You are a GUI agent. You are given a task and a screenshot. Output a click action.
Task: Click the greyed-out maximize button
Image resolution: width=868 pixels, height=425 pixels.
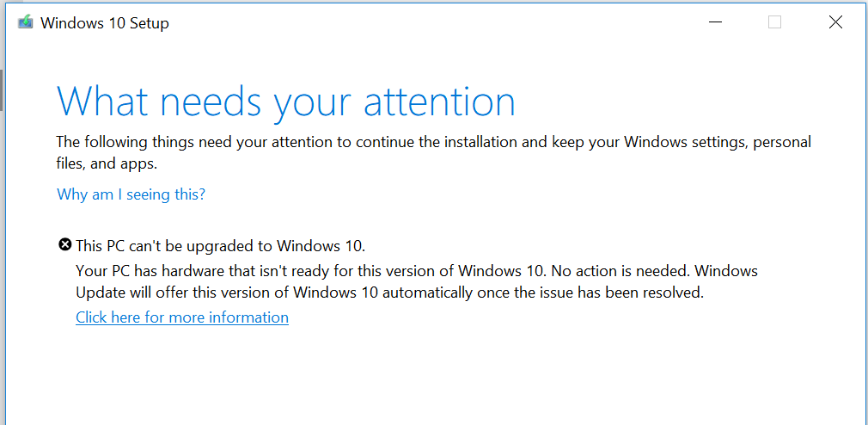tap(774, 22)
